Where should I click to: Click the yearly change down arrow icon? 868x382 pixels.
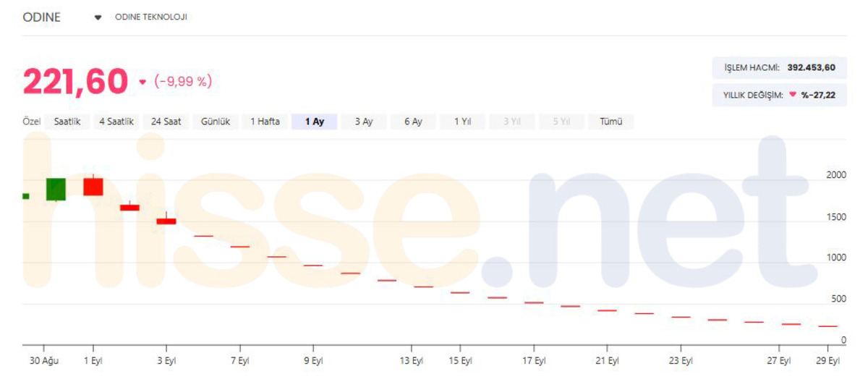click(793, 95)
